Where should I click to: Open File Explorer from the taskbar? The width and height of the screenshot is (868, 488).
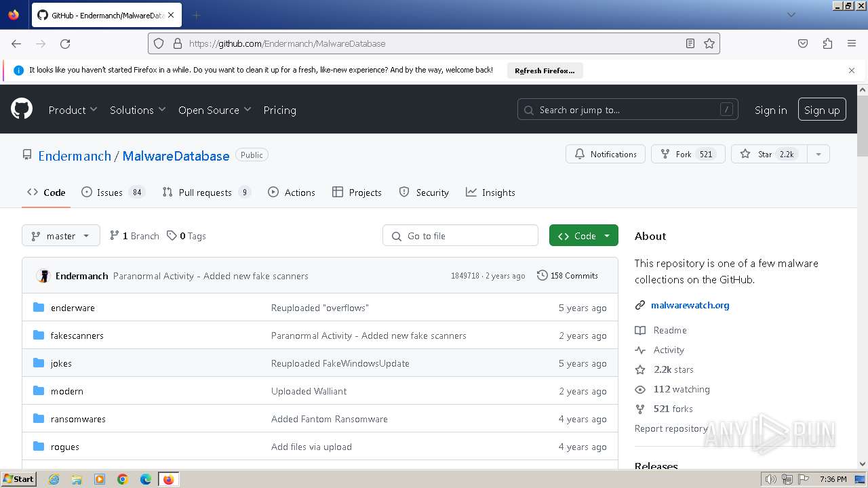pos(77,479)
